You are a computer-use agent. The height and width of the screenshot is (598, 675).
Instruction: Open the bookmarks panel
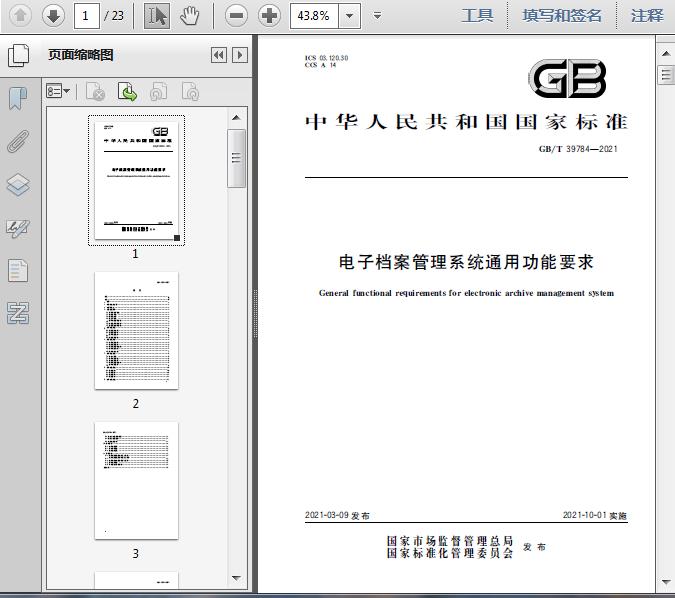coord(18,98)
